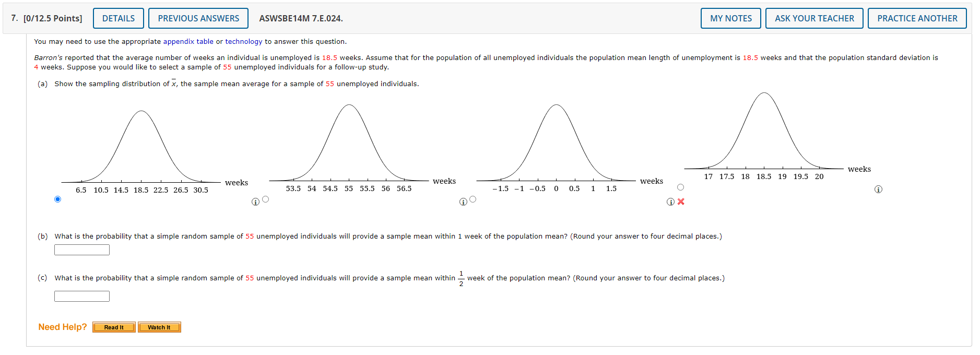View PREVIOUS ANSWERS for this question
This screenshot has height=355, width=980.
(198, 18)
